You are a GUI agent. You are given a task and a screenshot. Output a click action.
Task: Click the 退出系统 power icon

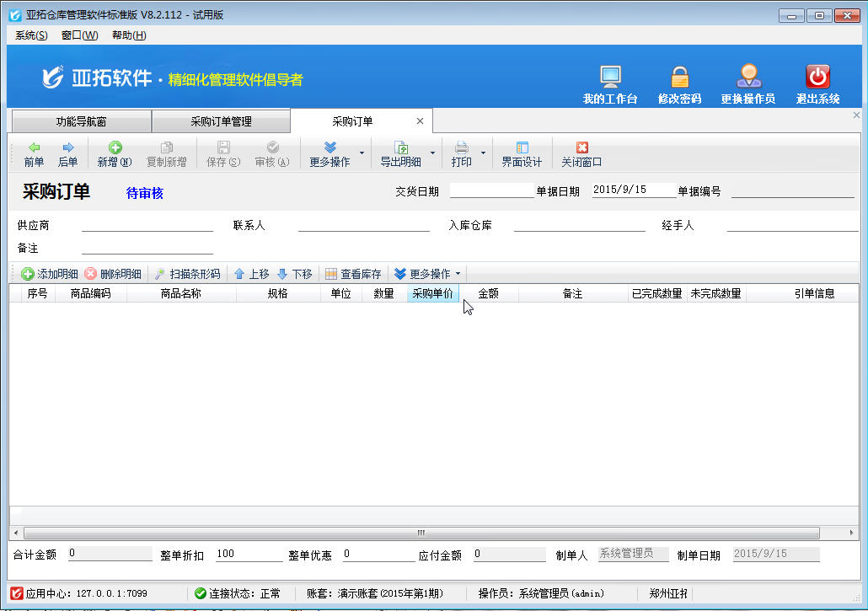817,77
